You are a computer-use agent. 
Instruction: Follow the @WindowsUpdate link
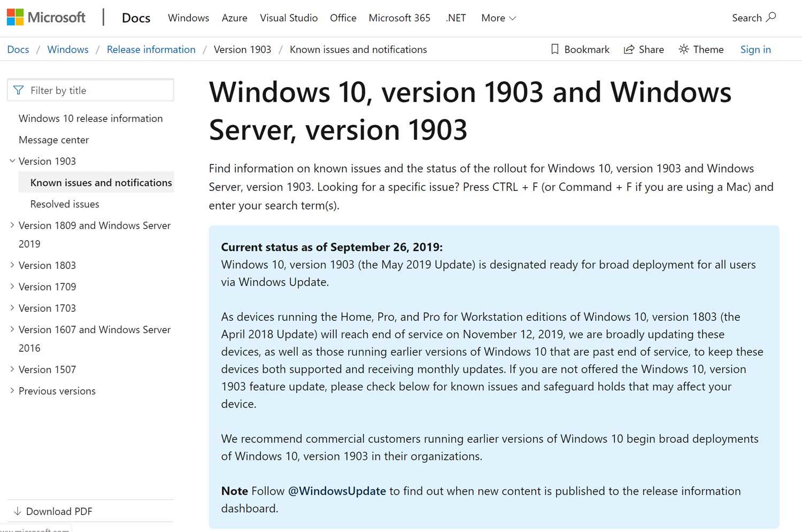(x=337, y=491)
